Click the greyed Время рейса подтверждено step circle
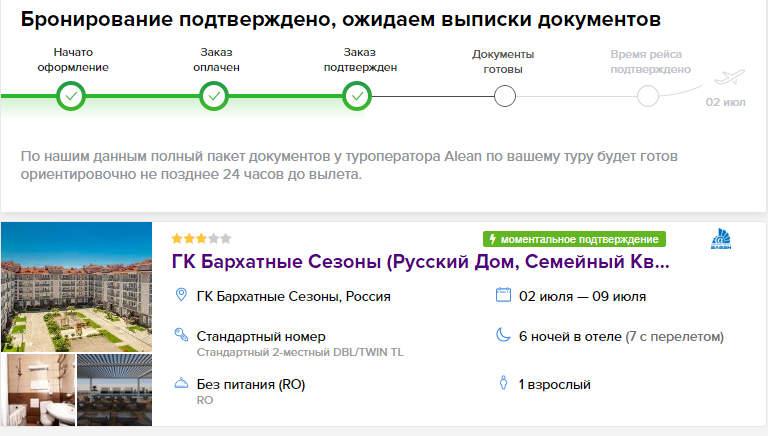This screenshot has width=768, height=436. tap(648, 96)
